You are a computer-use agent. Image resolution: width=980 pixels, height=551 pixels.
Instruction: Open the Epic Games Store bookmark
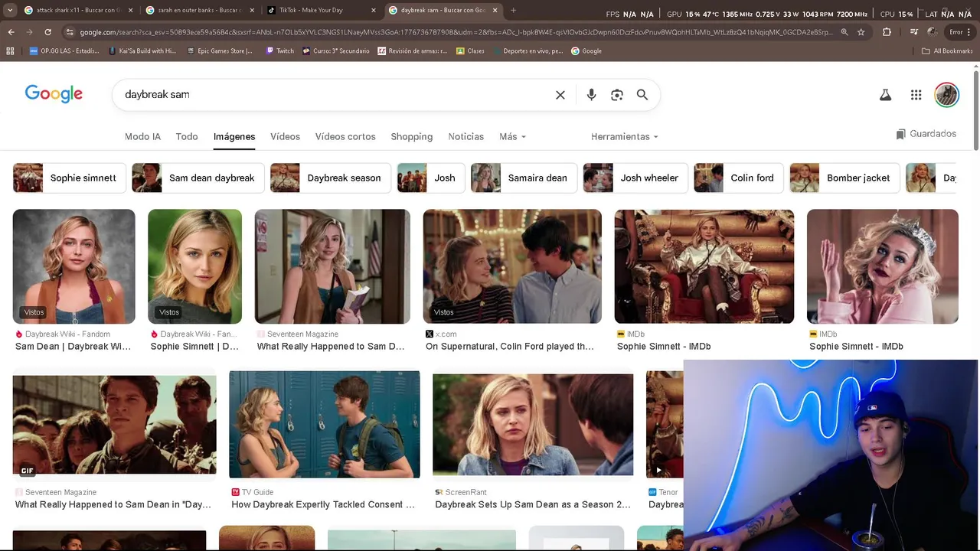220,51
